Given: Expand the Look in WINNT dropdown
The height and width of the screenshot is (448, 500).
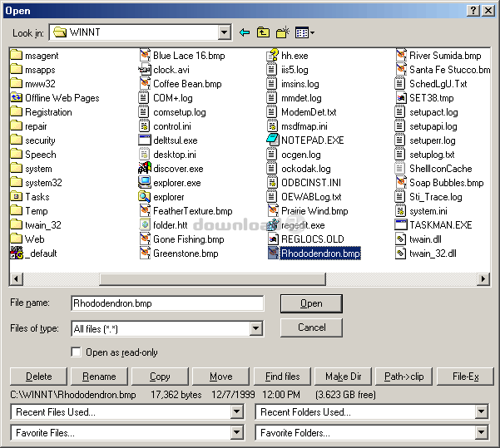Looking at the screenshot, I should 224,32.
